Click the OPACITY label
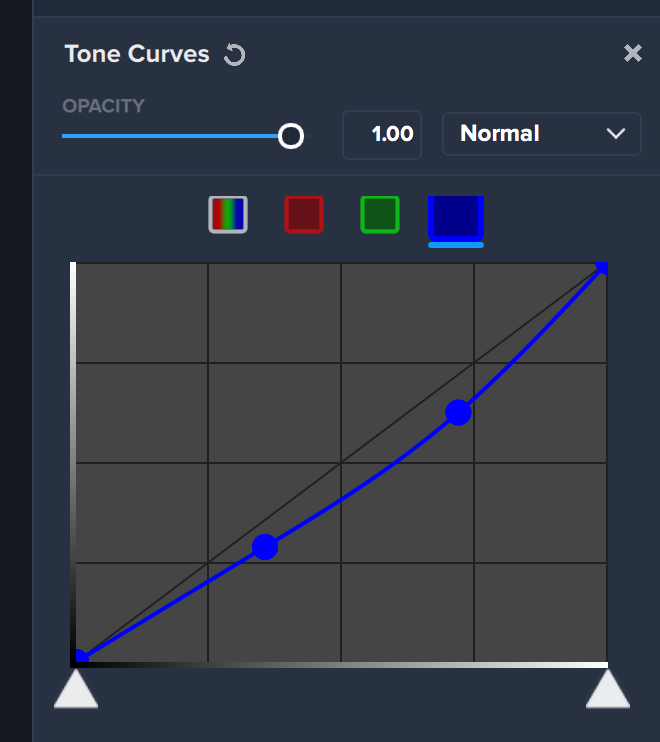Viewport: 660px width, 742px height. click(104, 106)
